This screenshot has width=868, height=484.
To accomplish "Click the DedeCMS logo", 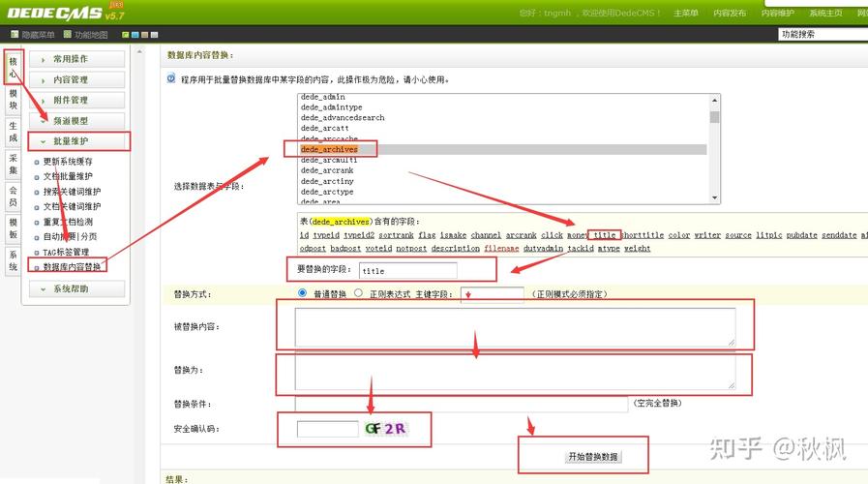I will (x=66, y=13).
